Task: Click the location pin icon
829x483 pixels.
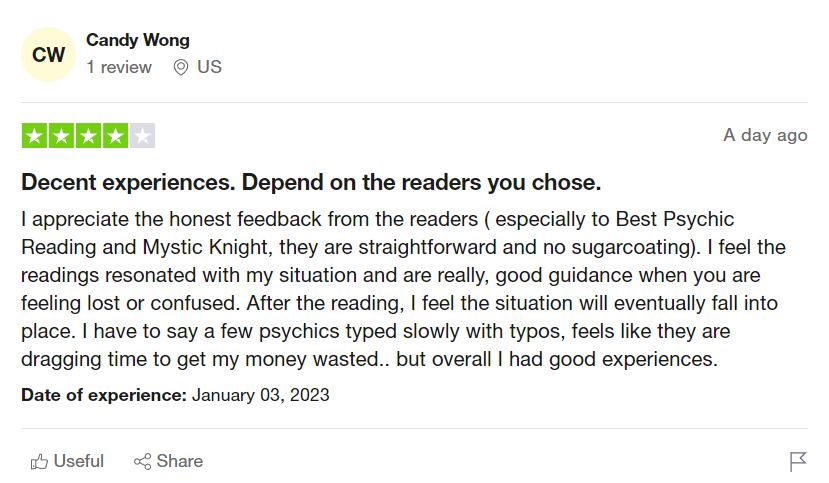Action: click(181, 67)
